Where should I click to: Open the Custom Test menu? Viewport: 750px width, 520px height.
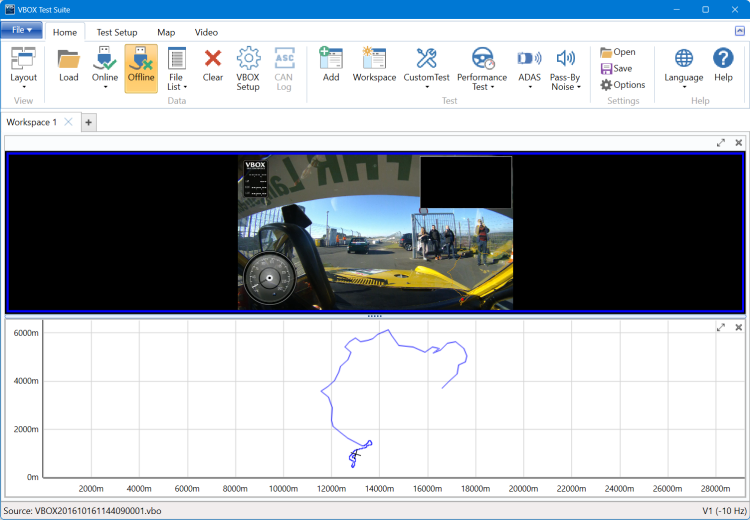click(x=427, y=68)
